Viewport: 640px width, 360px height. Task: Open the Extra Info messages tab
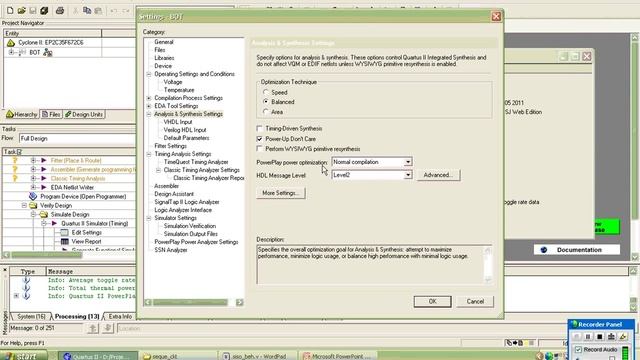[120, 316]
